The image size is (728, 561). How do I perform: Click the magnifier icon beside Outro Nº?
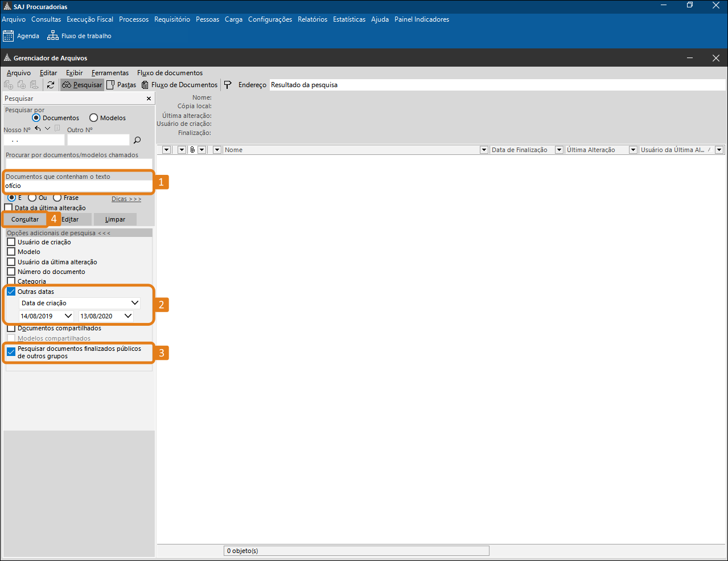click(137, 140)
